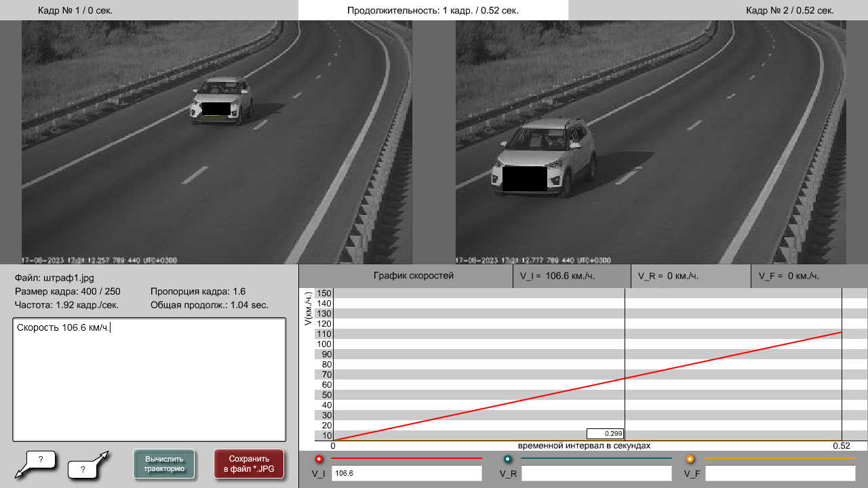Click Сохранить в файл *.JPG button
Viewport: 868px width, 488px height.
249,464
